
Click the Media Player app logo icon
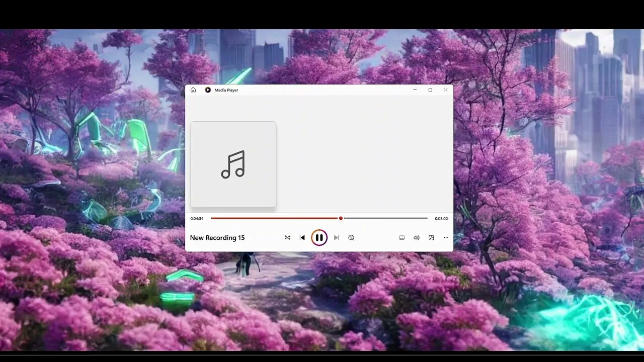pyautogui.click(x=208, y=90)
